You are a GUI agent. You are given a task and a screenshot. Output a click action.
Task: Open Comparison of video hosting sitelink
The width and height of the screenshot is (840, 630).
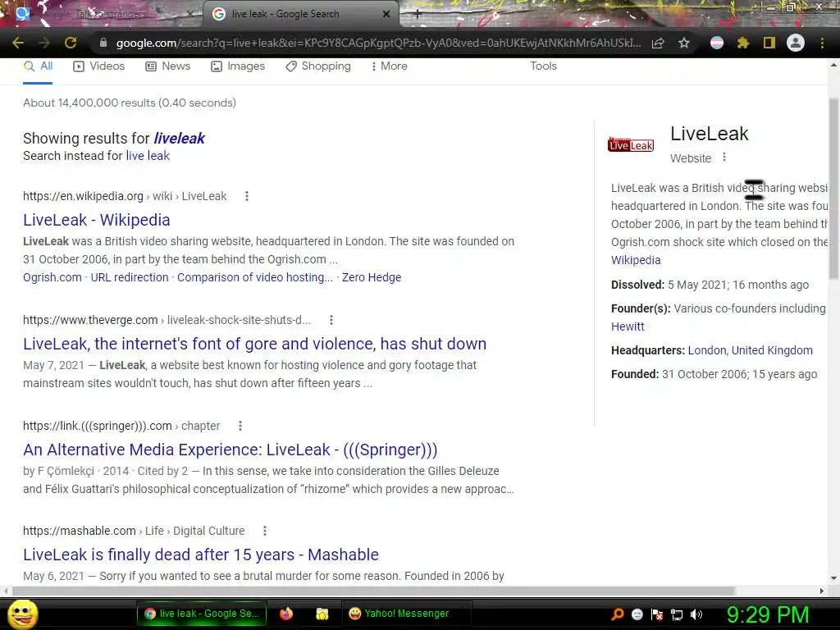(255, 277)
